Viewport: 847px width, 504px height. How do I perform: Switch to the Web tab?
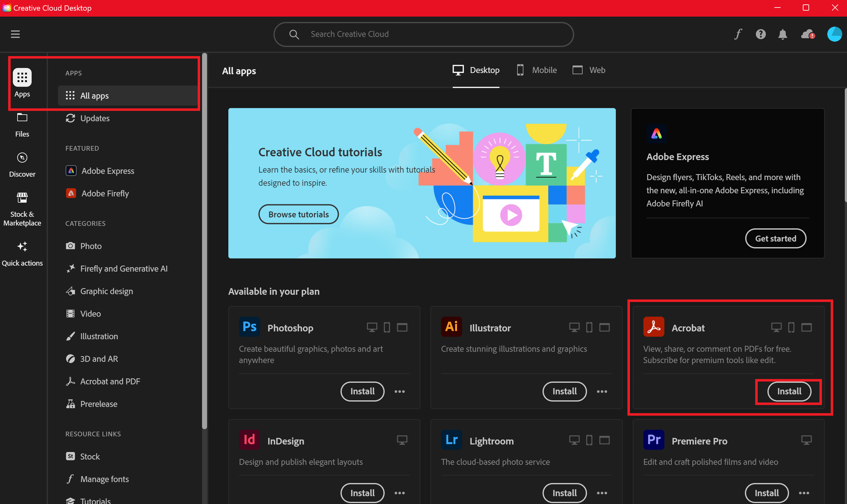[x=589, y=70]
